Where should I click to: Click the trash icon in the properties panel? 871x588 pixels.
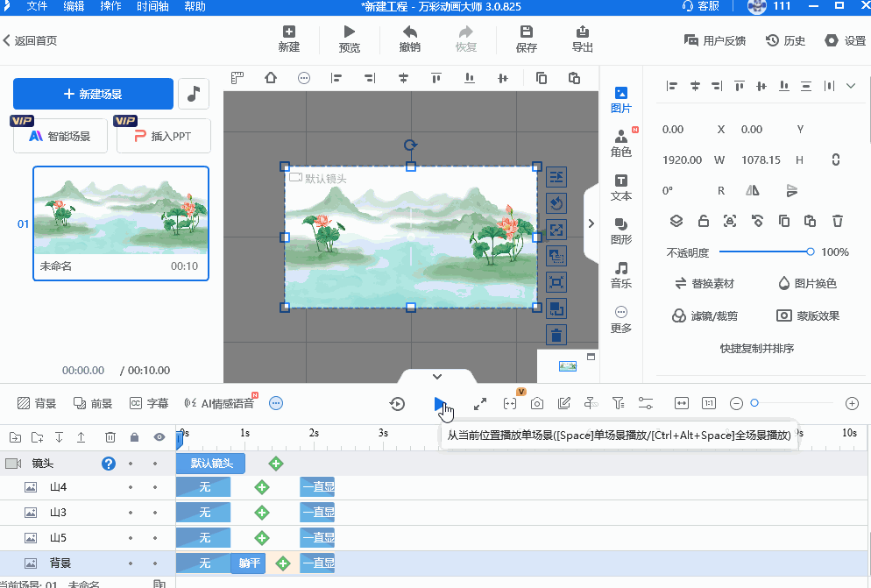[x=838, y=221]
